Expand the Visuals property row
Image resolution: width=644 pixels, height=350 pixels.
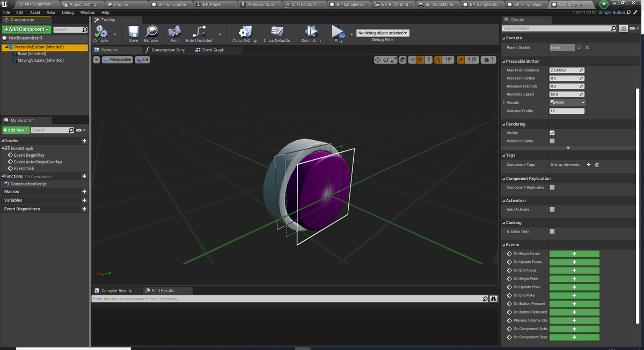tap(503, 103)
